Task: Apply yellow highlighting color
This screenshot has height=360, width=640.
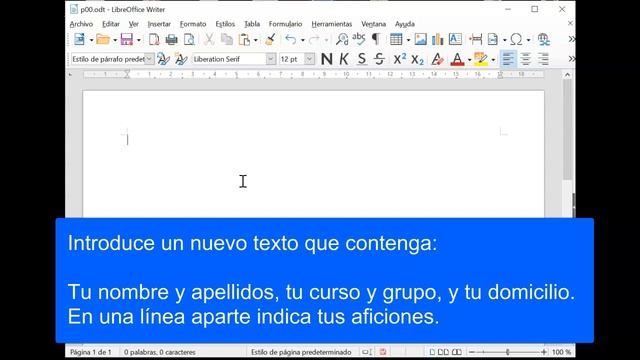Action: pyautogui.click(x=481, y=59)
